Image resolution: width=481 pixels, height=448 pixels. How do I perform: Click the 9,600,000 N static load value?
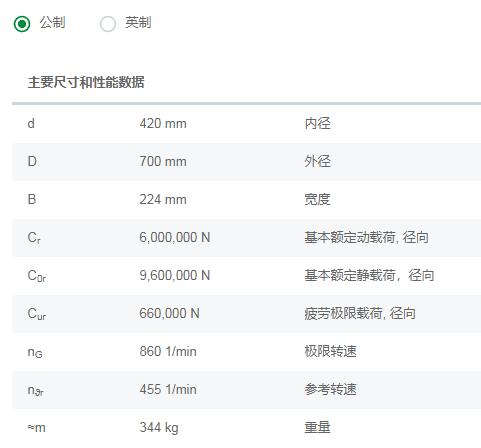point(175,276)
